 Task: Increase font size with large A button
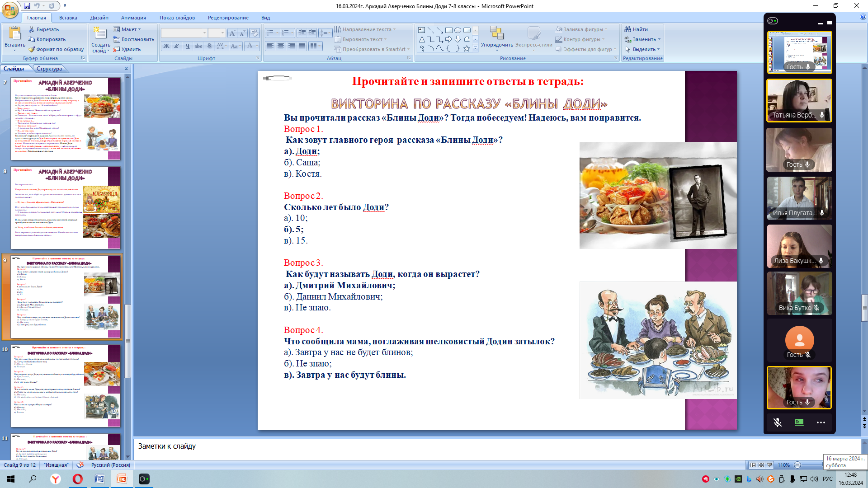tap(232, 33)
